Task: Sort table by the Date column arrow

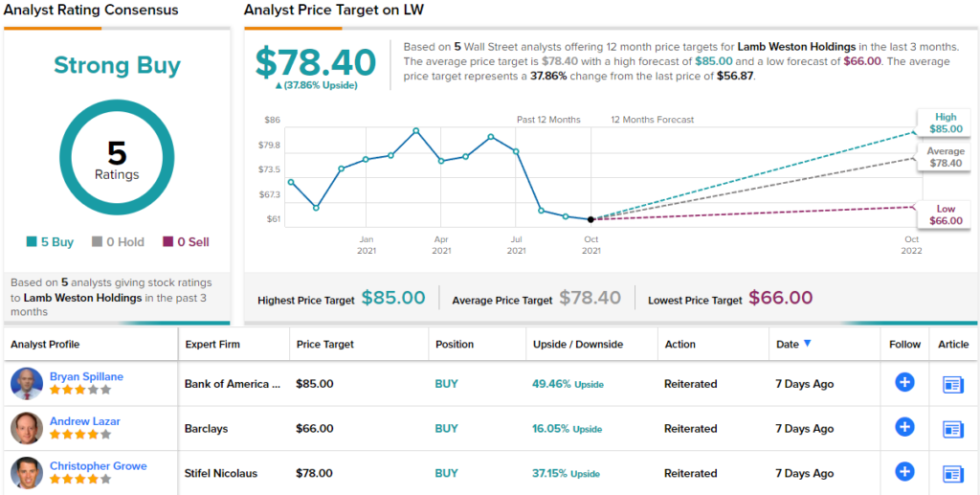Action: click(x=808, y=344)
